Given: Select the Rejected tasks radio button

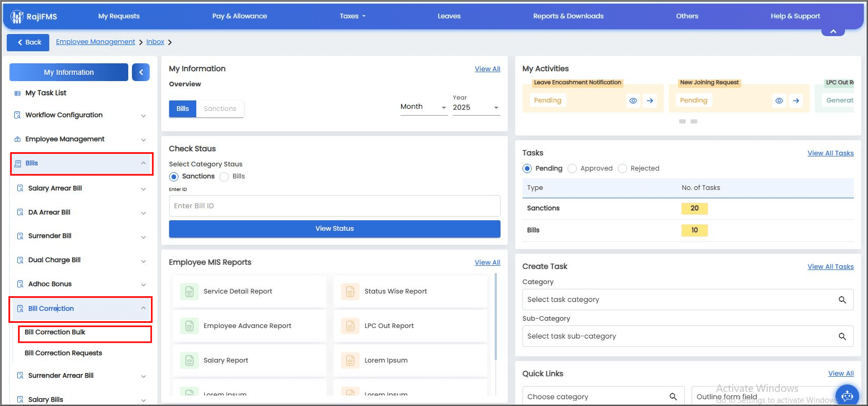Looking at the screenshot, I should [x=622, y=168].
